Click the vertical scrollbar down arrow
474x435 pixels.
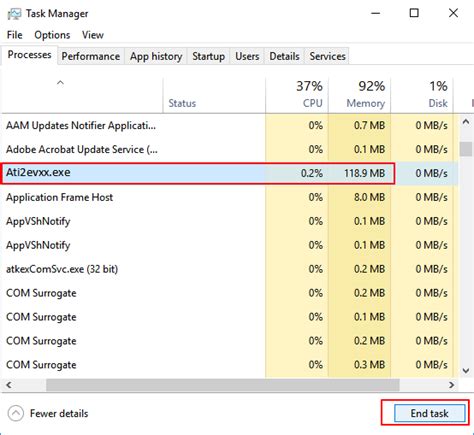466,370
